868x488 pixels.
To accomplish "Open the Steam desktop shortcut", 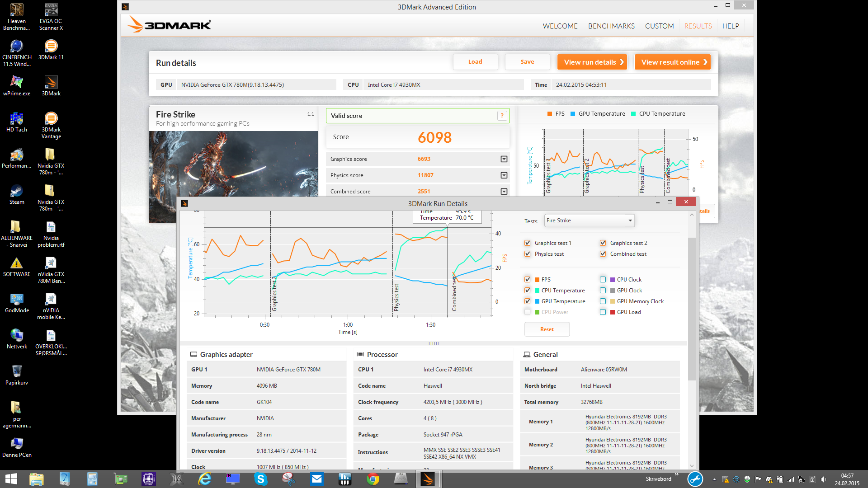I will click(x=17, y=194).
